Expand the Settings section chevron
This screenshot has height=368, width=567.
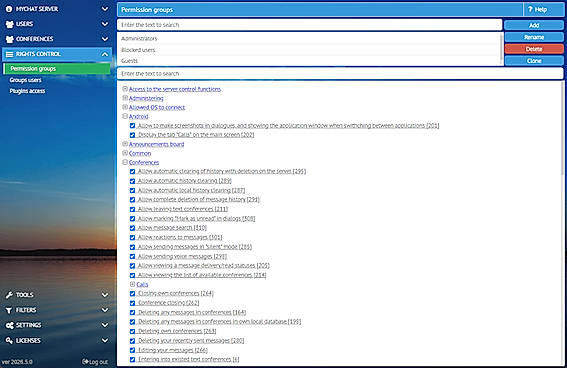coord(105,325)
